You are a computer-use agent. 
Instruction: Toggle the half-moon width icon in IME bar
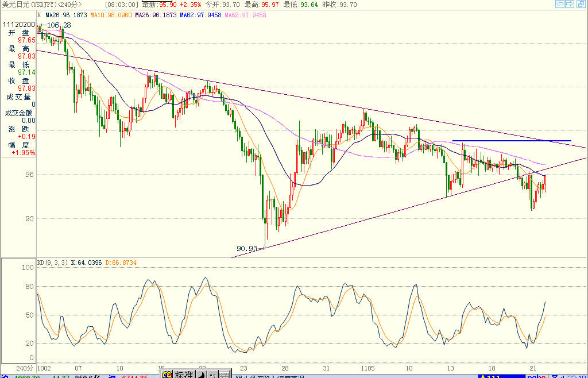pos(202,375)
